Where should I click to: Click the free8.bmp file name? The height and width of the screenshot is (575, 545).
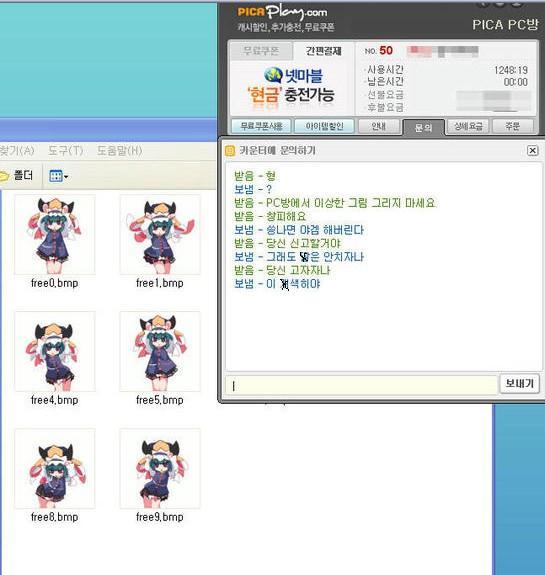55,517
